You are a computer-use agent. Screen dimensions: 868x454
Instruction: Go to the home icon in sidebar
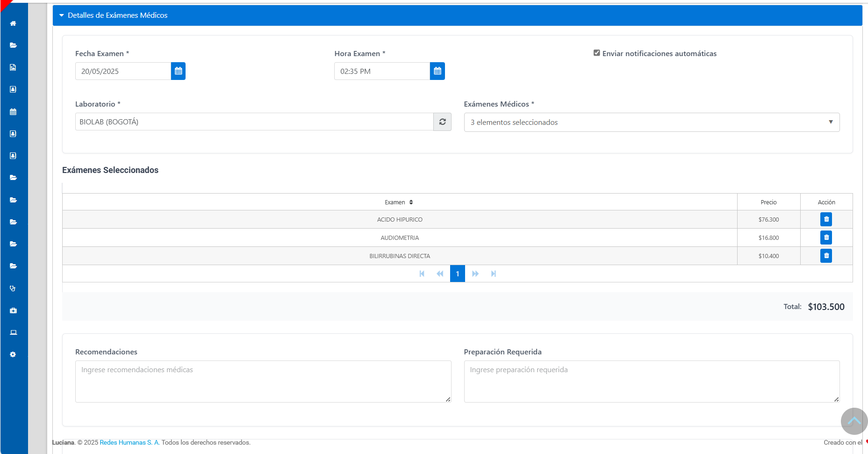(13, 23)
